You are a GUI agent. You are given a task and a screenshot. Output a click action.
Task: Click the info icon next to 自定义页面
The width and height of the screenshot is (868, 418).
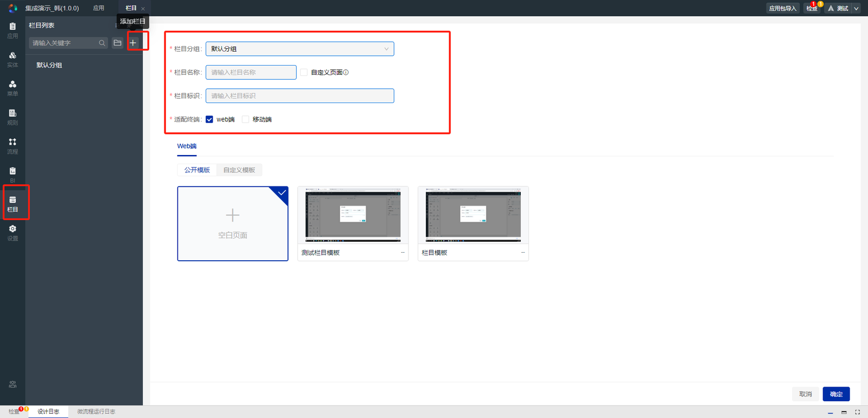click(346, 72)
